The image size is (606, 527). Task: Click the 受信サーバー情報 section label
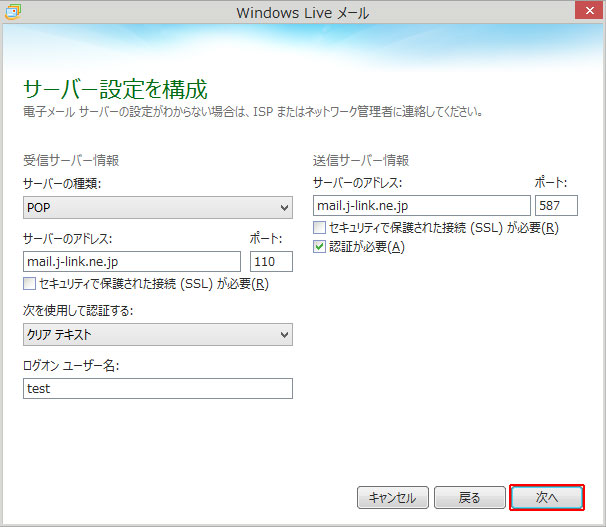[x=71, y=160]
